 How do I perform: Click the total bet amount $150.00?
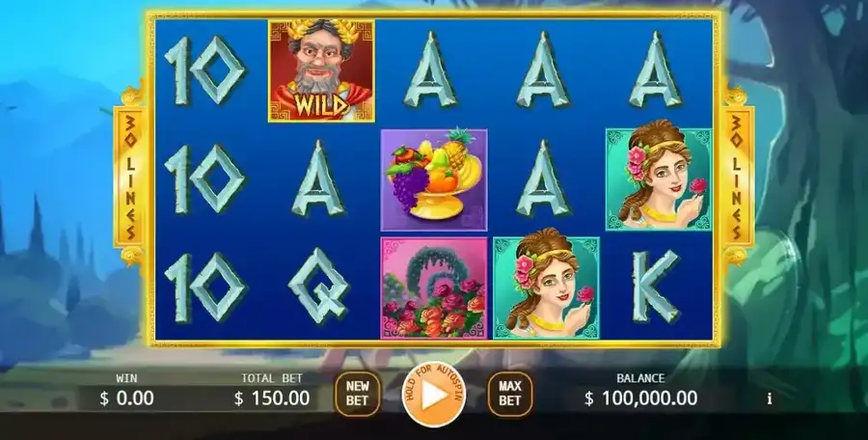(x=272, y=398)
